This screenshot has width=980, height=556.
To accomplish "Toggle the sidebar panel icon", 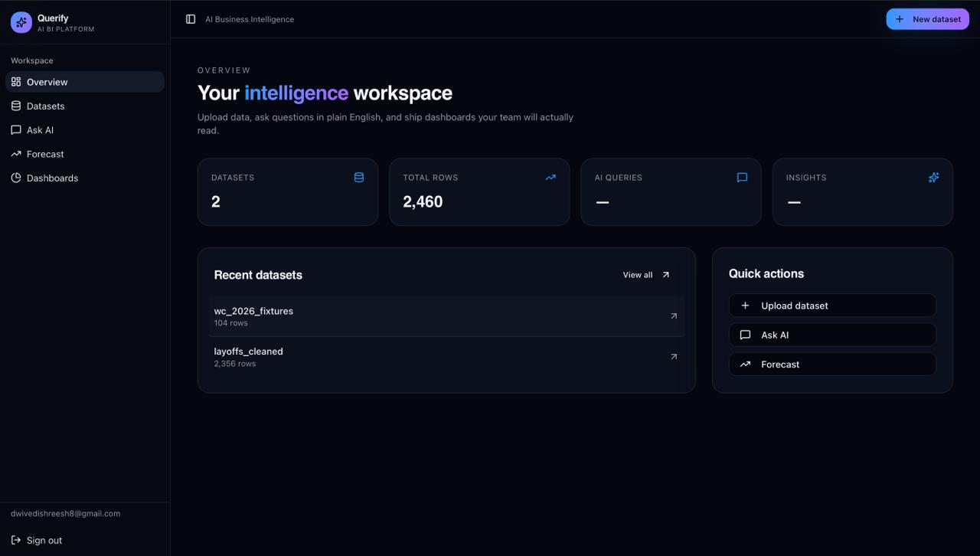I will coord(191,19).
